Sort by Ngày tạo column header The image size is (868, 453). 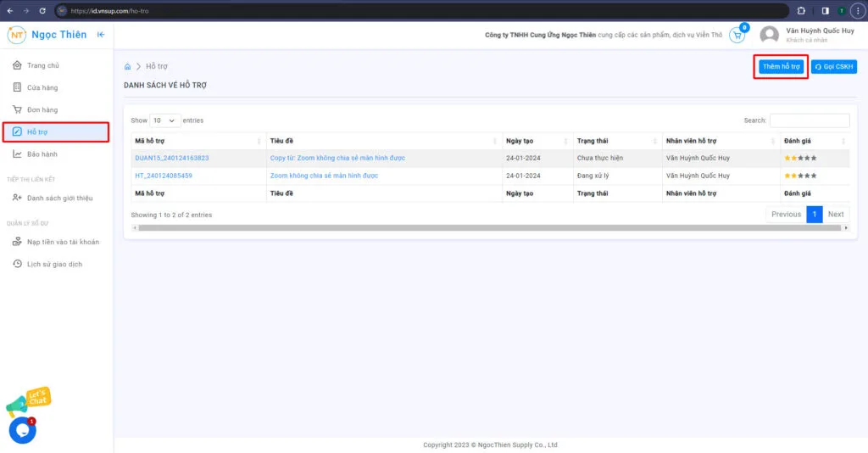(534, 141)
